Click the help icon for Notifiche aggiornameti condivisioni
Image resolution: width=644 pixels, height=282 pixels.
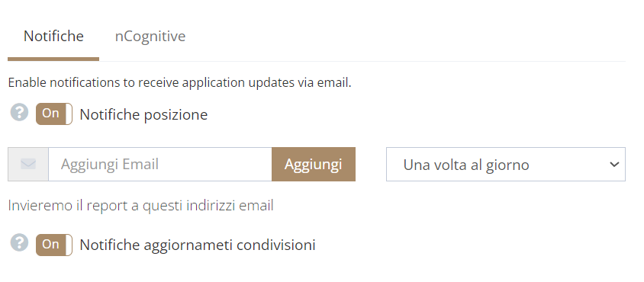pyautogui.click(x=19, y=242)
